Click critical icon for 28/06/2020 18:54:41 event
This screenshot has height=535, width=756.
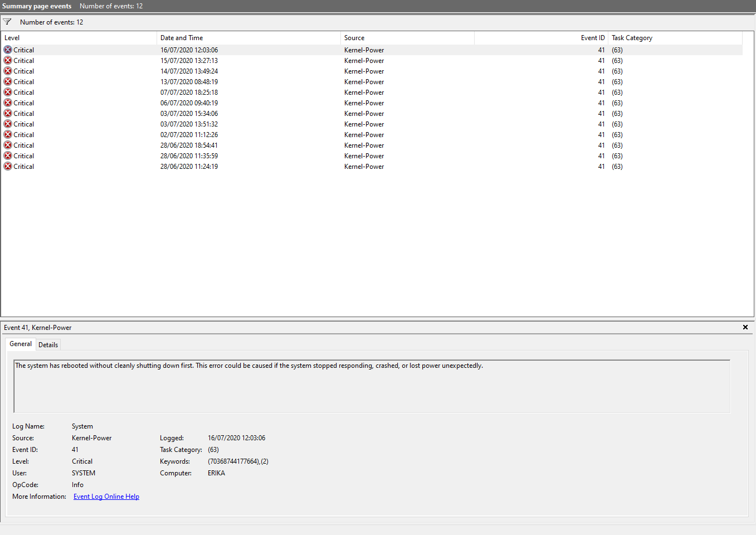[8, 145]
